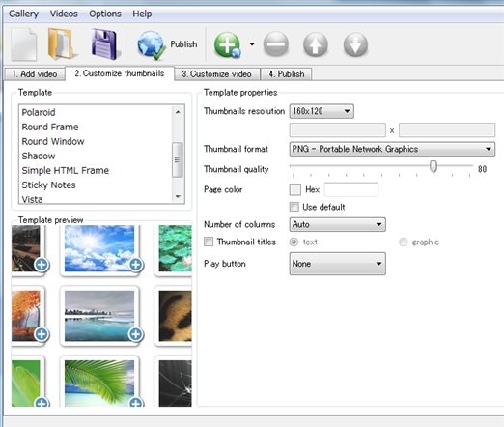Move the video up with the up arrow icon
This screenshot has height=427, width=504.
[316, 44]
